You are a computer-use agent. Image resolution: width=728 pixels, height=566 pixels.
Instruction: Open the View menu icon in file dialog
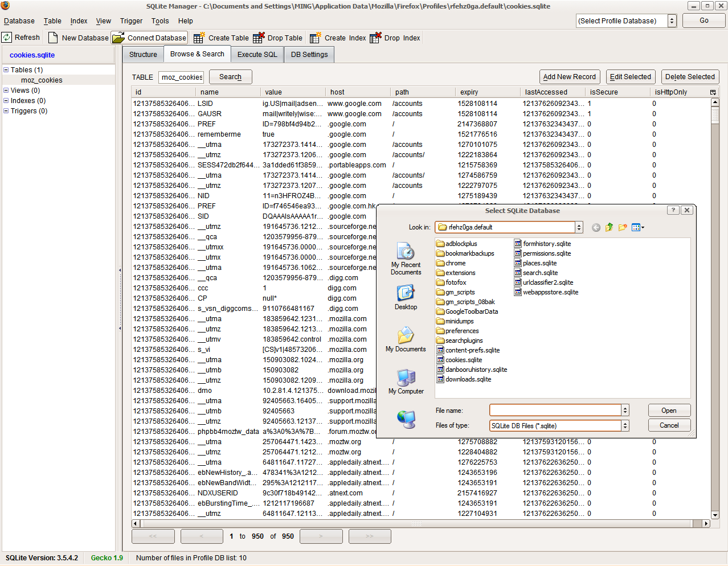[637, 227]
